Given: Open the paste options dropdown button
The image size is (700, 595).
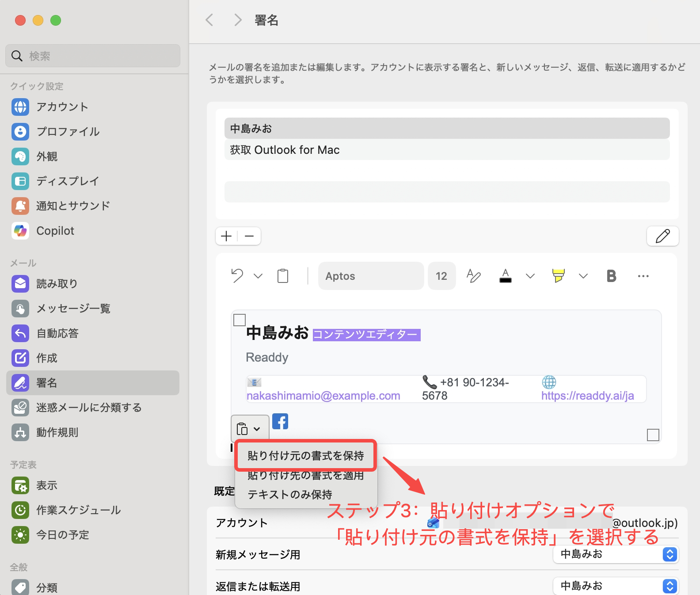Looking at the screenshot, I should click(x=250, y=428).
